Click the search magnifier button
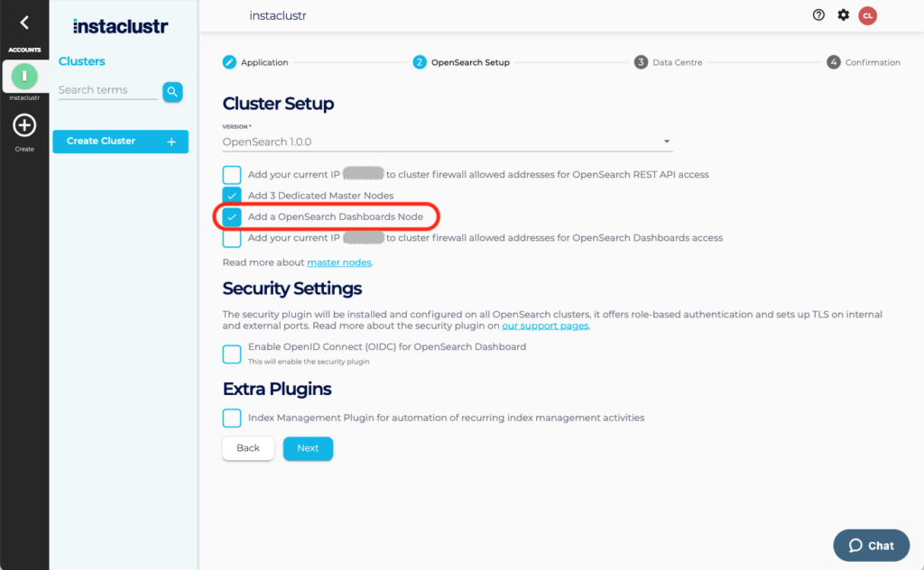Screen dimensions: 924x570 [x=172, y=91]
